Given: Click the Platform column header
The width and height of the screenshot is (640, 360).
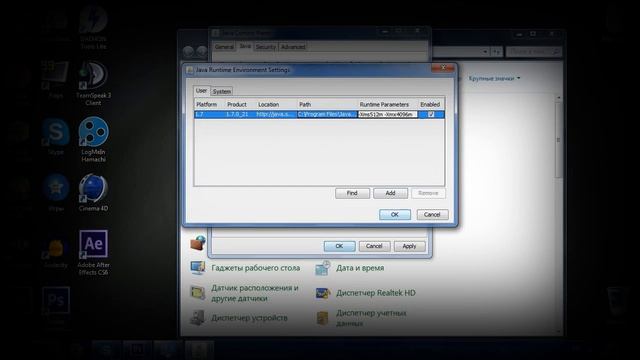Looking at the screenshot, I should 209,104.
